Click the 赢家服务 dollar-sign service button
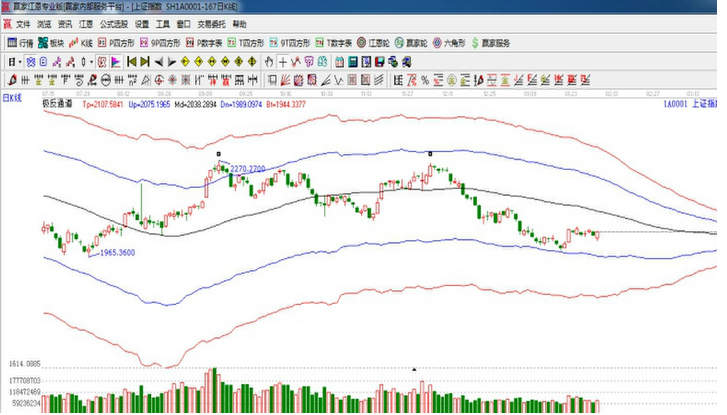The image size is (727, 415). [x=491, y=43]
